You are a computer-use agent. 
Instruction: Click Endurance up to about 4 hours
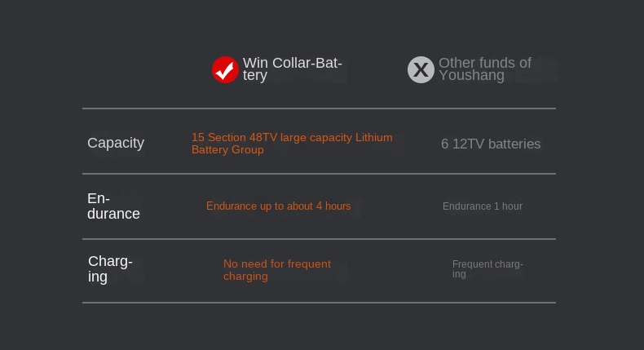point(279,206)
